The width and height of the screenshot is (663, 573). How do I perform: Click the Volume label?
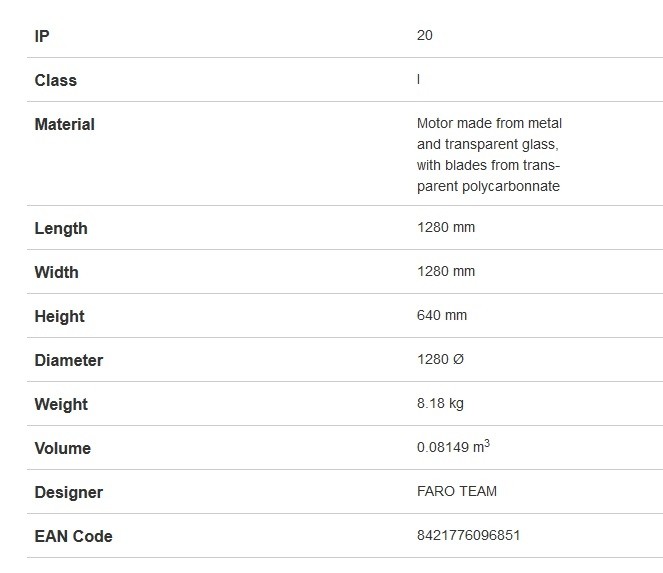click(x=63, y=448)
